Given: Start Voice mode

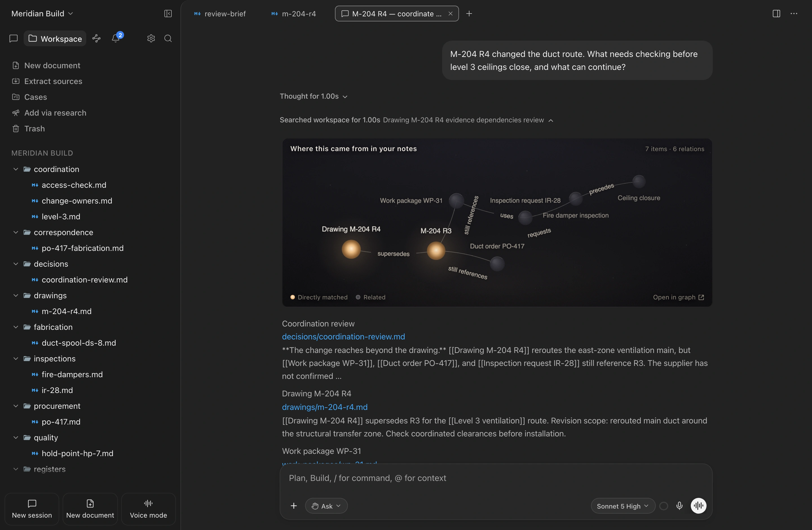Looking at the screenshot, I should 148,509.
